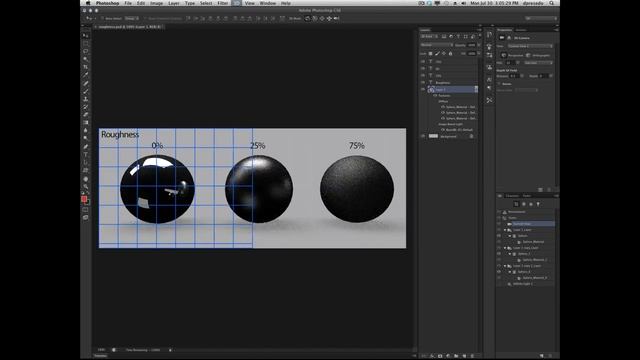This screenshot has height=360, width=640.
Task: Hide the Background layer
Action: (x=423, y=136)
